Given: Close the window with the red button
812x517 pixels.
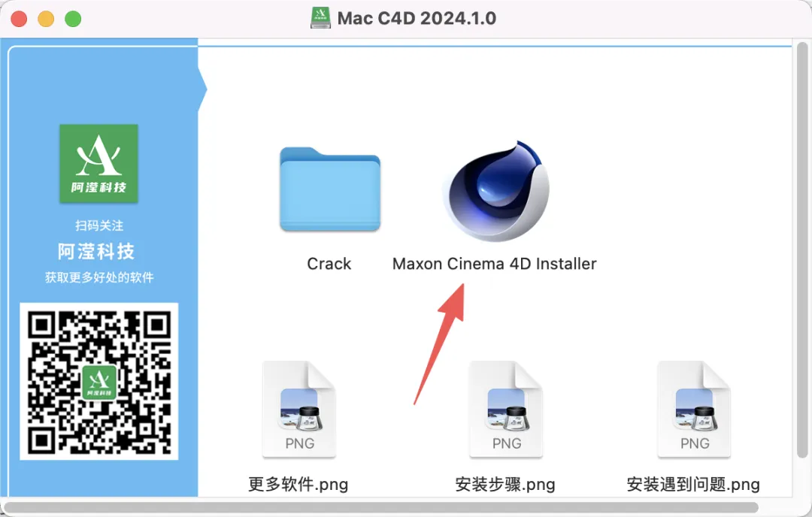Looking at the screenshot, I should (19, 19).
